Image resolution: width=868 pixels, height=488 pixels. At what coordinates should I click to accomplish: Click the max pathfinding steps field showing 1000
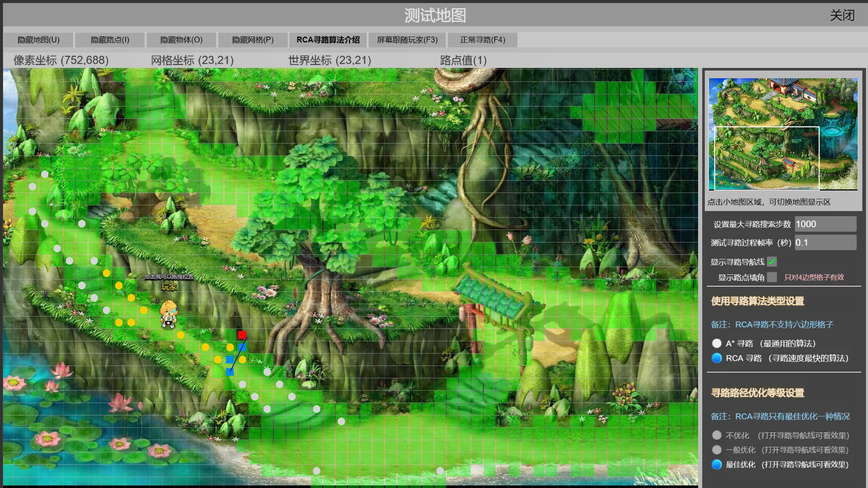[x=826, y=224]
